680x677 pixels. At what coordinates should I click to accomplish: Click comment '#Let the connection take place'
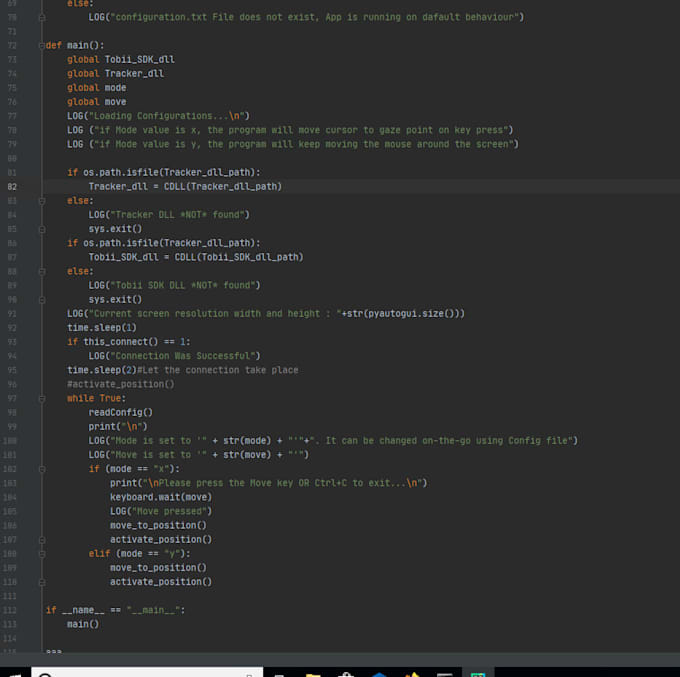218,370
